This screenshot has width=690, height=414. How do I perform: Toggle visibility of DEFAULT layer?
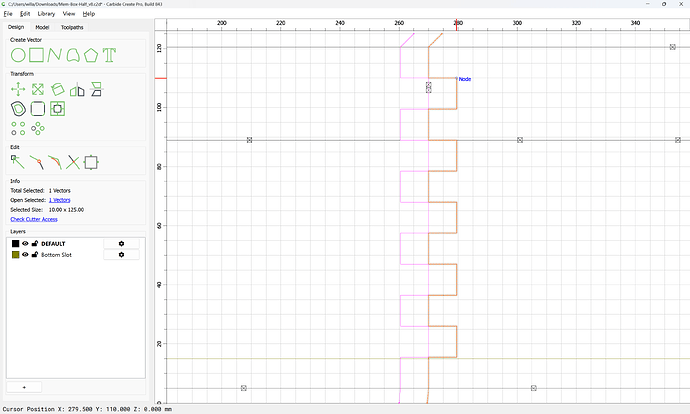tap(26, 243)
